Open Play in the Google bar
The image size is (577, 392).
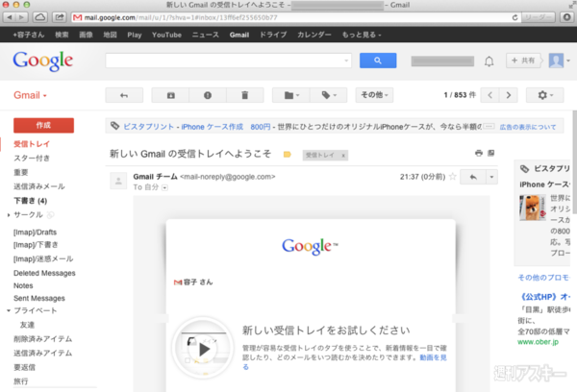135,35
